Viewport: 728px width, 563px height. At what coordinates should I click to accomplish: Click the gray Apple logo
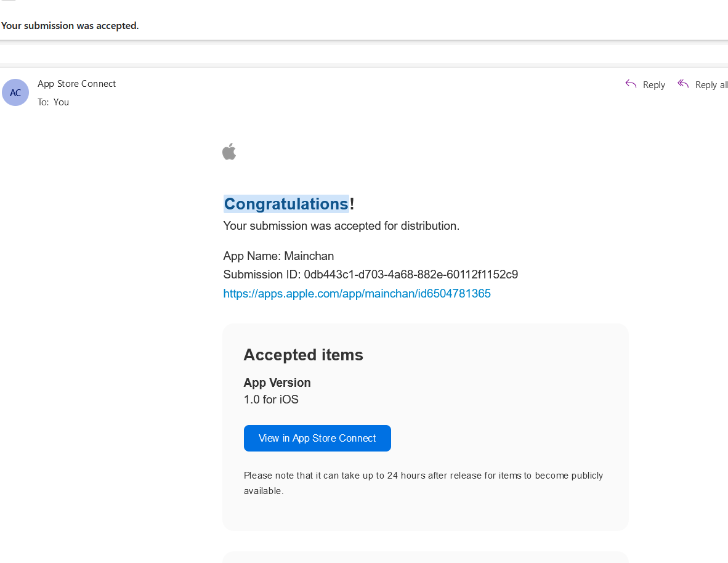(229, 152)
